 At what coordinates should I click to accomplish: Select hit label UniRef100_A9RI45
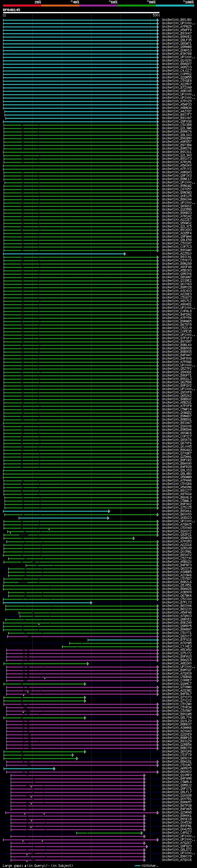pos(177,91)
